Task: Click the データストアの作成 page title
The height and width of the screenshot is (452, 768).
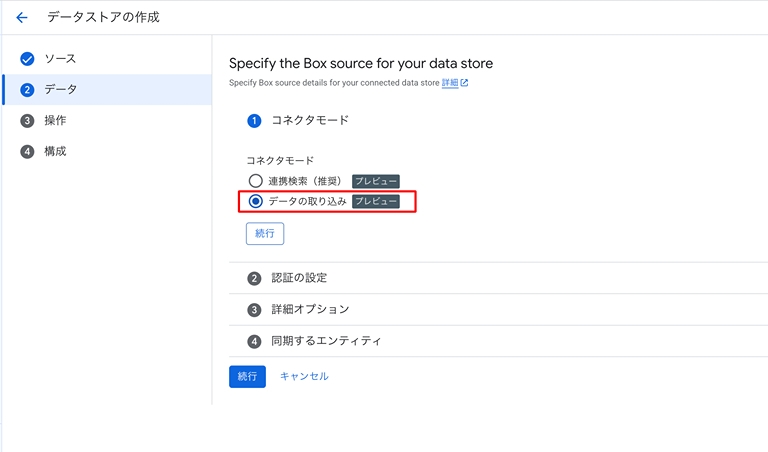Action: click(103, 17)
